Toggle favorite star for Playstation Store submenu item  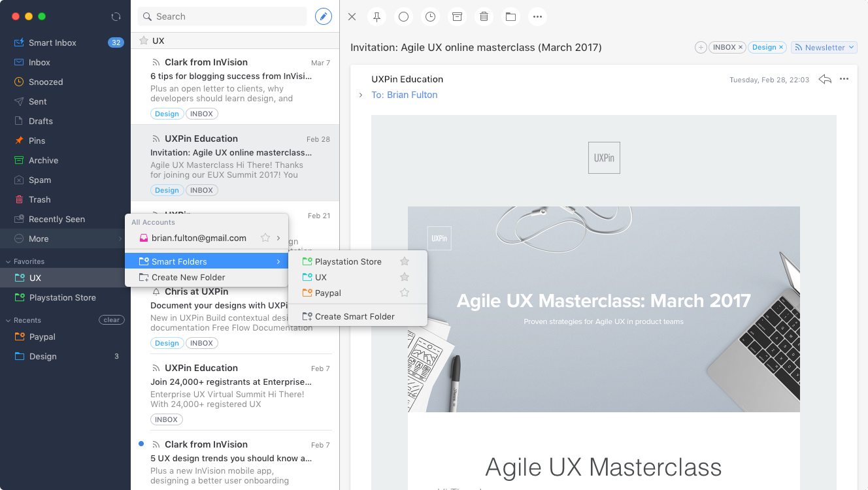pyautogui.click(x=405, y=261)
